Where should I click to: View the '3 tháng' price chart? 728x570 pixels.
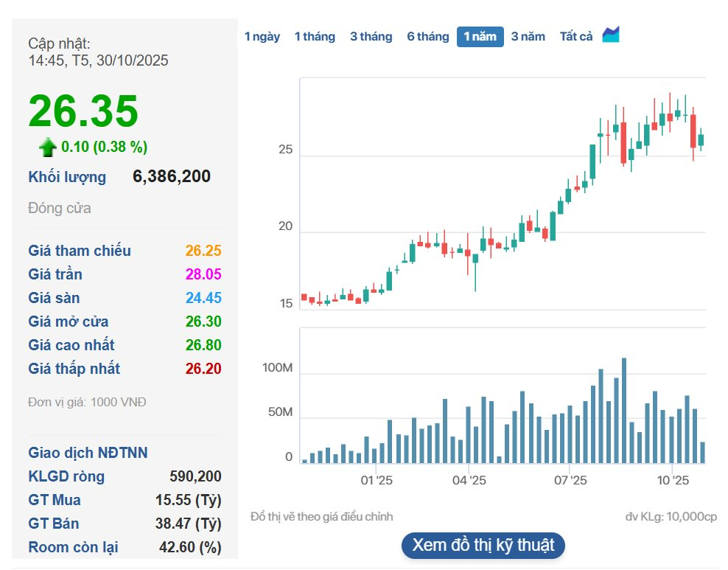(371, 36)
